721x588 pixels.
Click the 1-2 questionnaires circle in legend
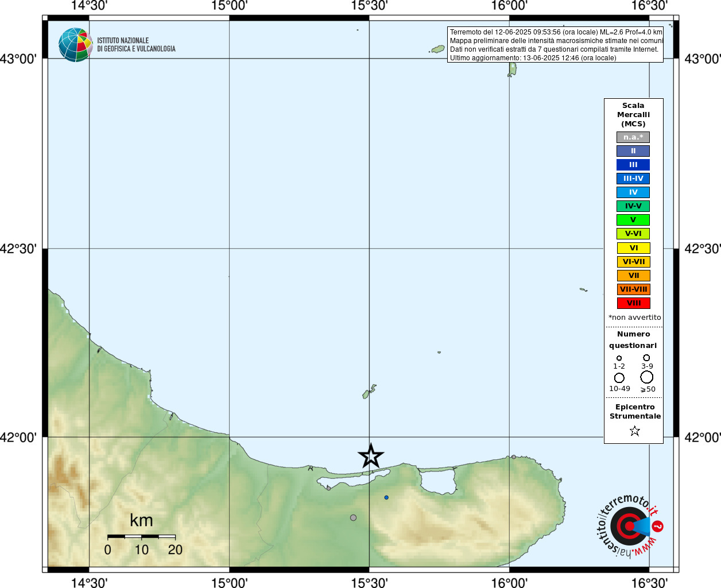(x=619, y=358)
